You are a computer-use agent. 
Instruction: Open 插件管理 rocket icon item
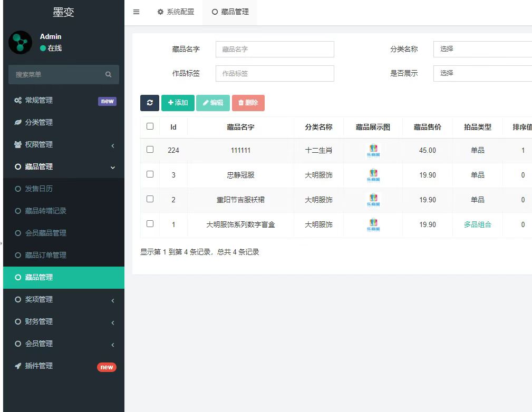coord(39,366)
